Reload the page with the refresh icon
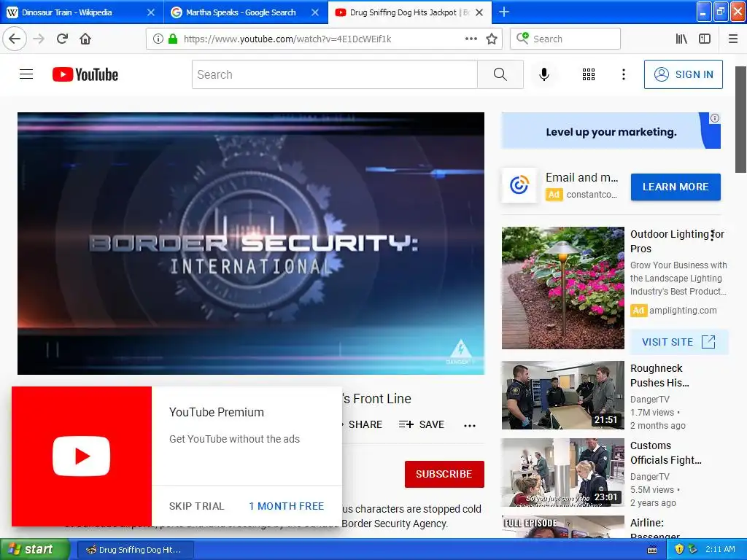This screenshot has height=560, width=747. [62, 39]
